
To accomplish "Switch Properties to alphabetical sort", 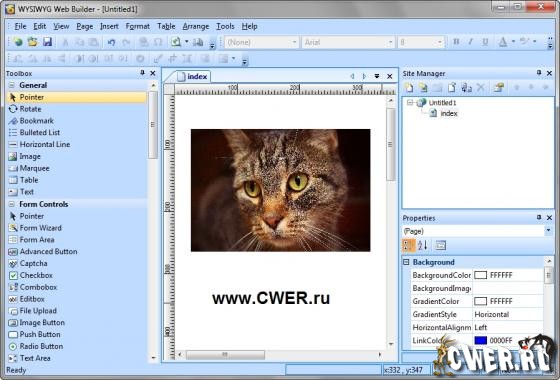I will point(422,245).
